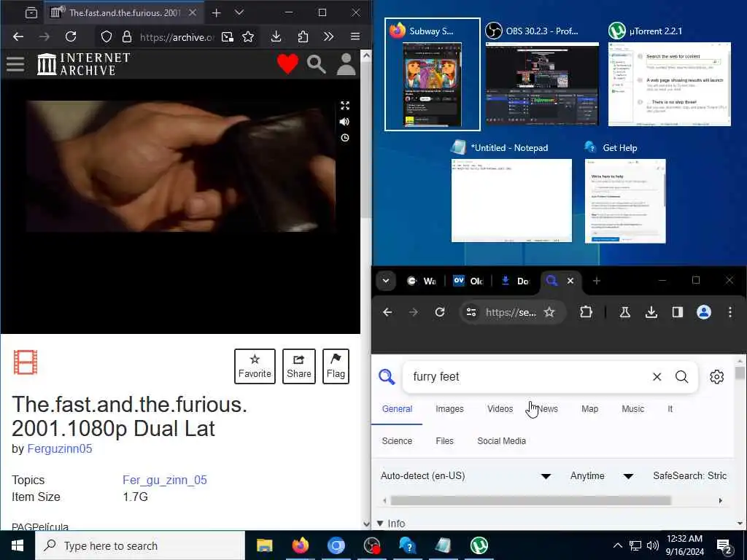Go back in the Chrome window

click(x=388, y=312)
